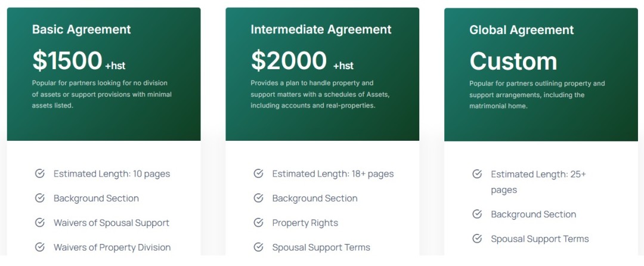Click the $1500 price text

pyautogui.click(x=67, y=60)
